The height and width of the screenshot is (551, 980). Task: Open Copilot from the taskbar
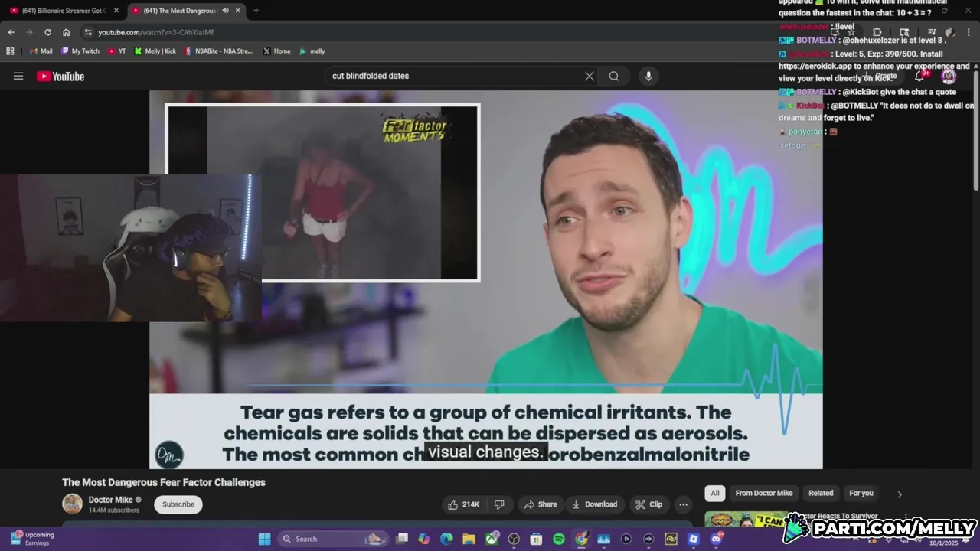tap(424, 539)
